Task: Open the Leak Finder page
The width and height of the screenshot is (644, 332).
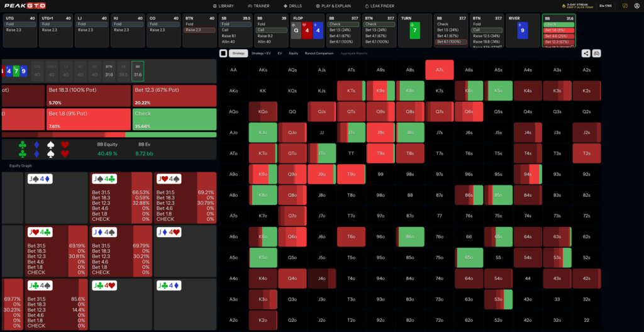Action: pyautogui.click(x=379, y=6)
